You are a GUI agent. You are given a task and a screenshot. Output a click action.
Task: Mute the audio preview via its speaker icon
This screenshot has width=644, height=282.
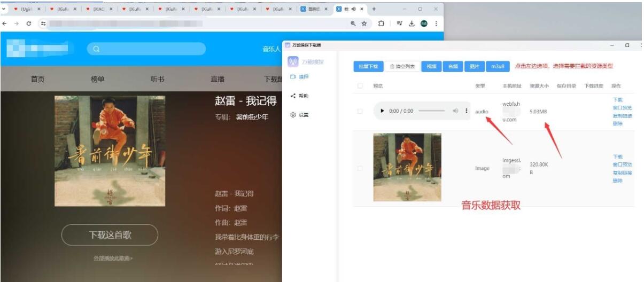click(455, 111)
